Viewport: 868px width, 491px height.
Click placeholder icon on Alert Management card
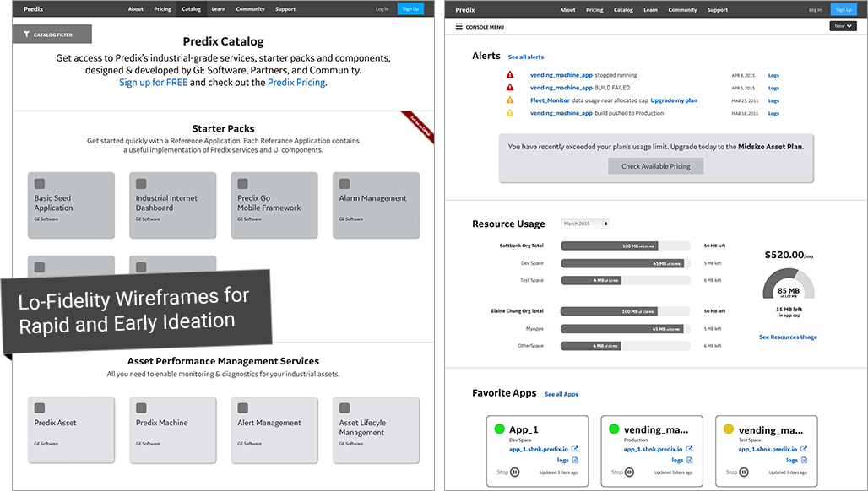click(242, 408)
